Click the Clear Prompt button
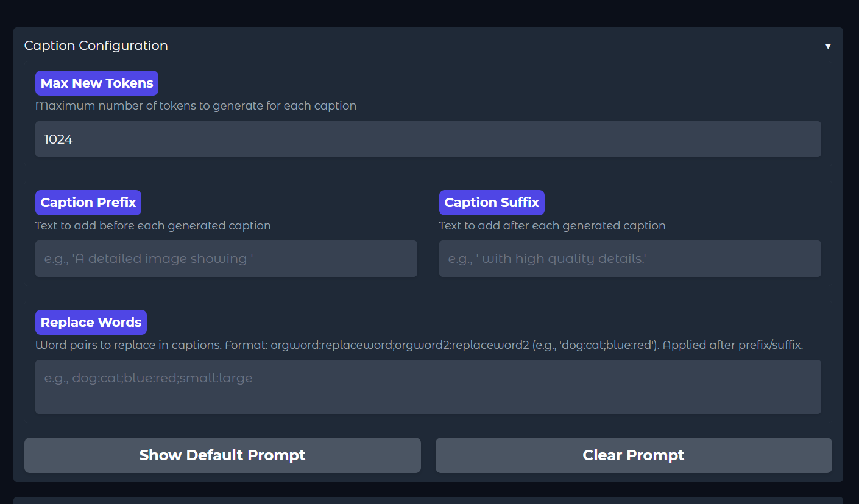 coord(633,455)
